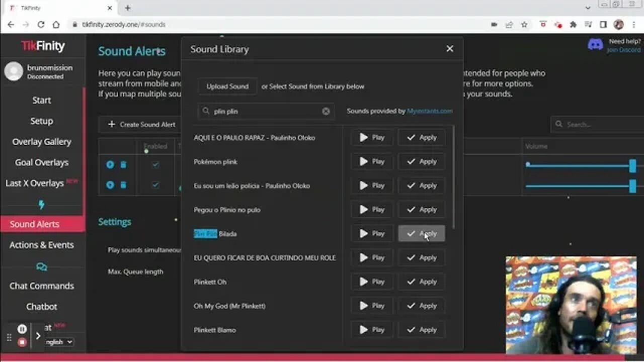Viewport: 644px width, 362px height.
Task: Bookmark this page with the star icon
Action: (524, 24)
